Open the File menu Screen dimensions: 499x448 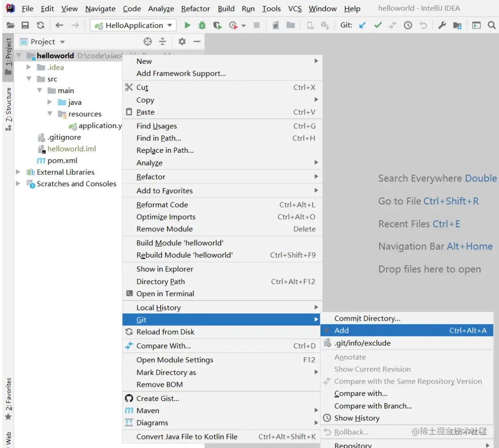(27, 8)
